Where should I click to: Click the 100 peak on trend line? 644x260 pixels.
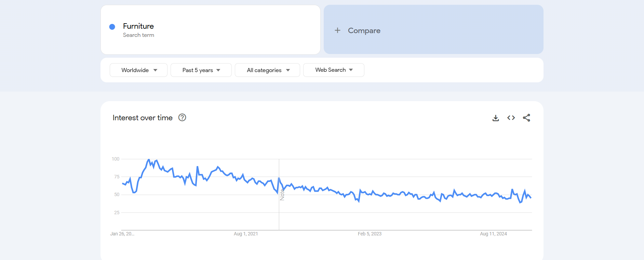(148, 160)
